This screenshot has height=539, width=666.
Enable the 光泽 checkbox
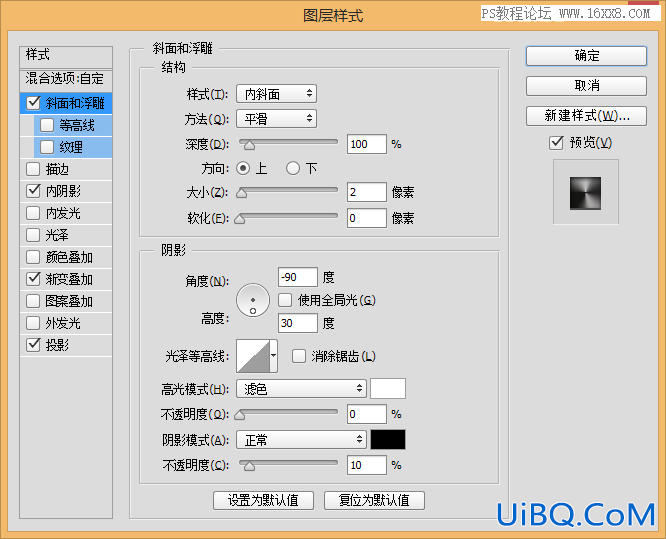(x=33, y=235)
